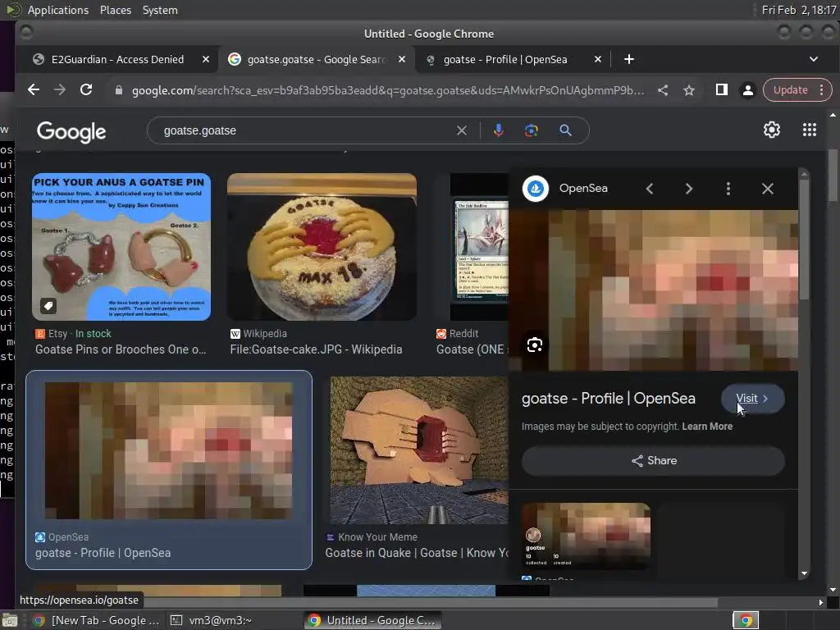840x630 pixels.
Task: Close the E2Guardian tab
Action: (x=206, y=59)
